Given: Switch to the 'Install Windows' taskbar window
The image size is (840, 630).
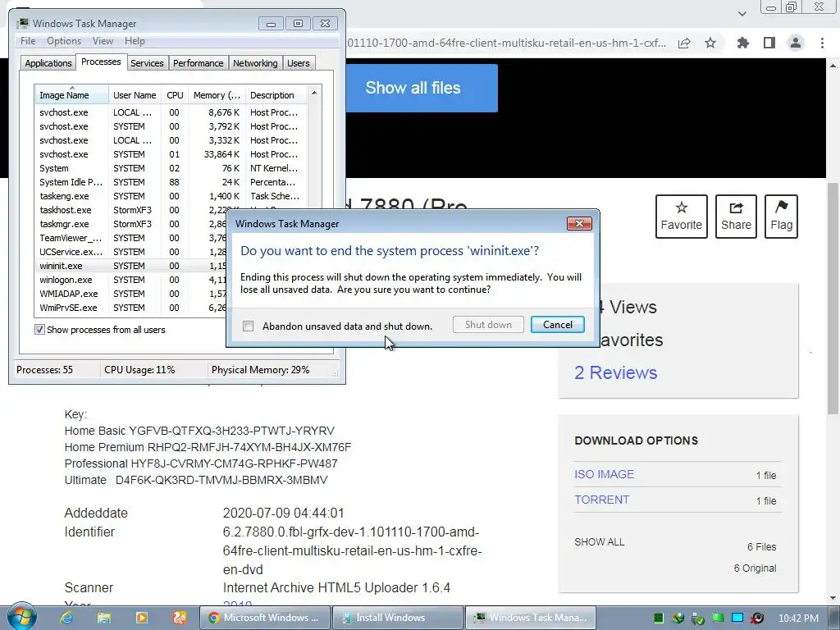Looking at the screenshot, I should [x=398, y=618].
